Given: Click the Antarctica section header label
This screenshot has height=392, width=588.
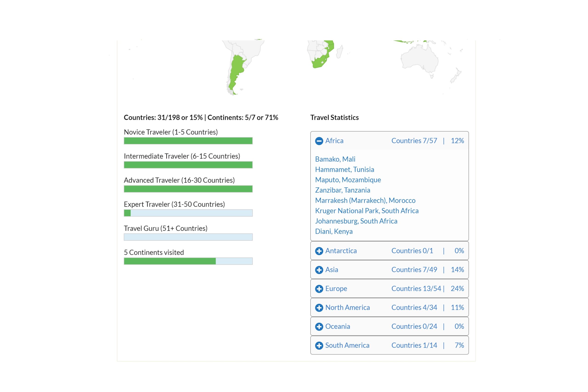Looking at the screenshot, I should [x=341, y=251].
